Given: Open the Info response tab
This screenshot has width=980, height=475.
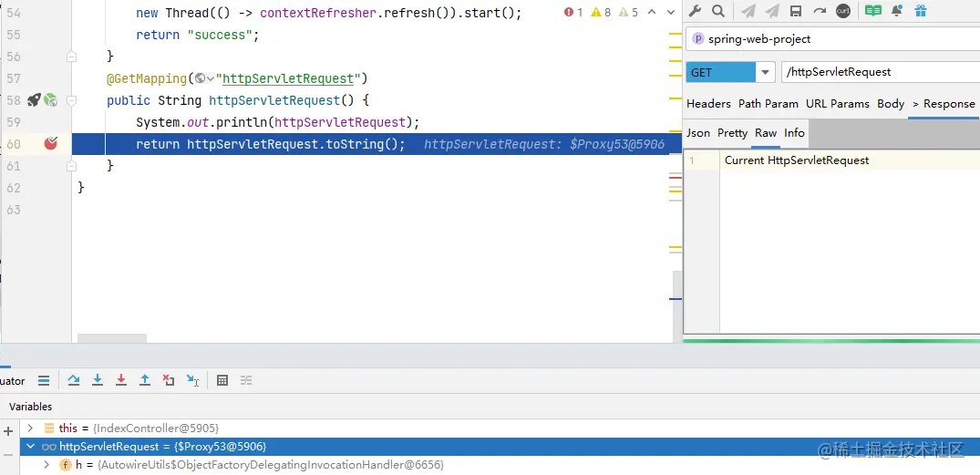Looking at the screenshot, I should click(794, 132).
